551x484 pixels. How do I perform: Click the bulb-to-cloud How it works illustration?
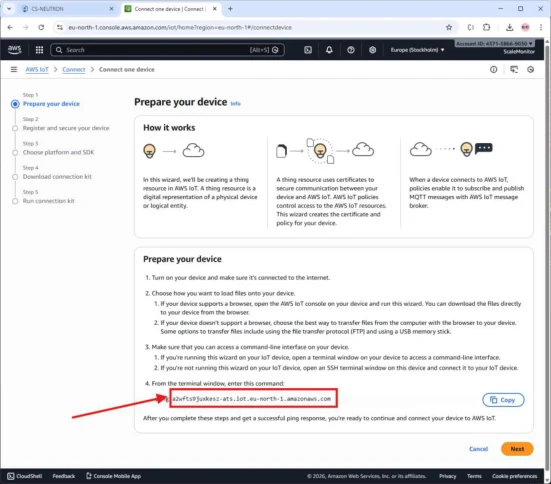point(174,151)
